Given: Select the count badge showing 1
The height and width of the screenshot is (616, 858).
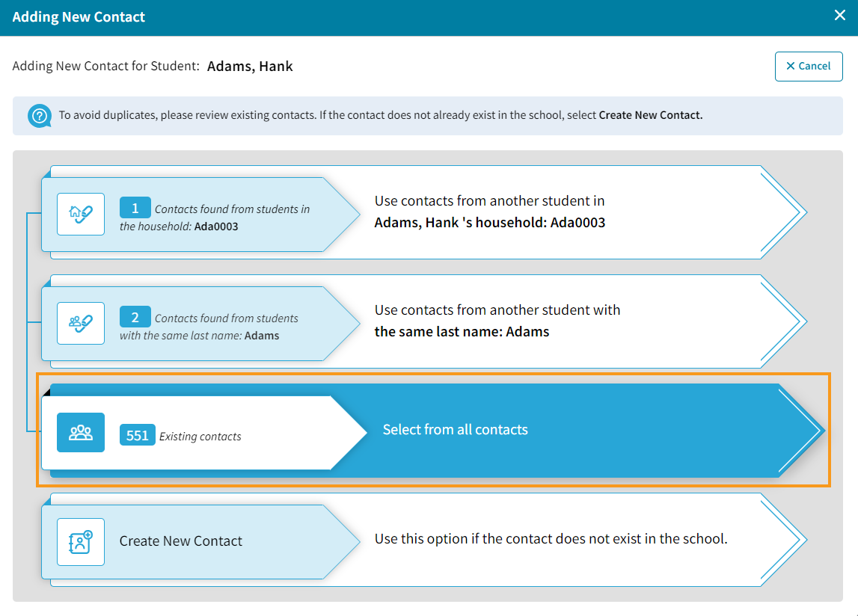Looking at the screenshot, I should [135, 208].
